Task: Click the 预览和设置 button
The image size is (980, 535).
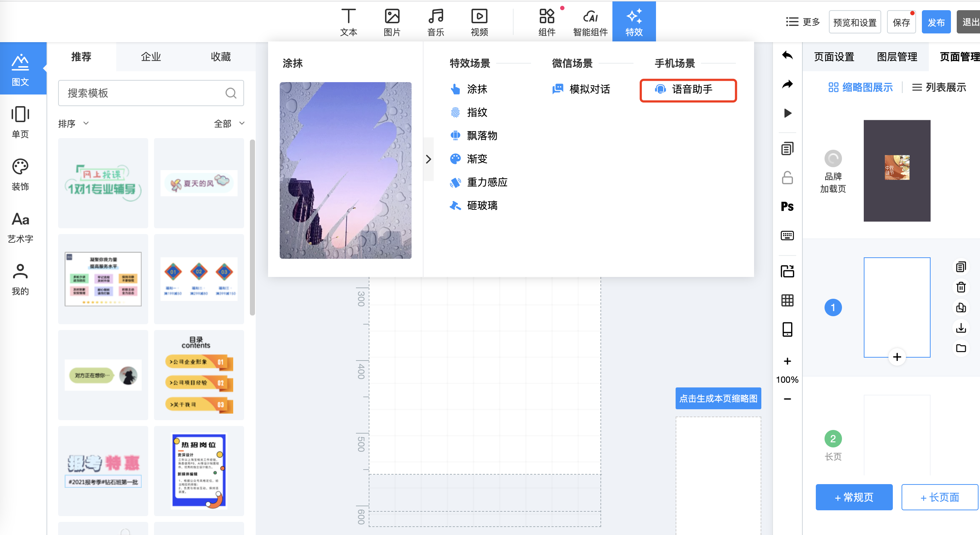Action: click(x=854, y=23)
